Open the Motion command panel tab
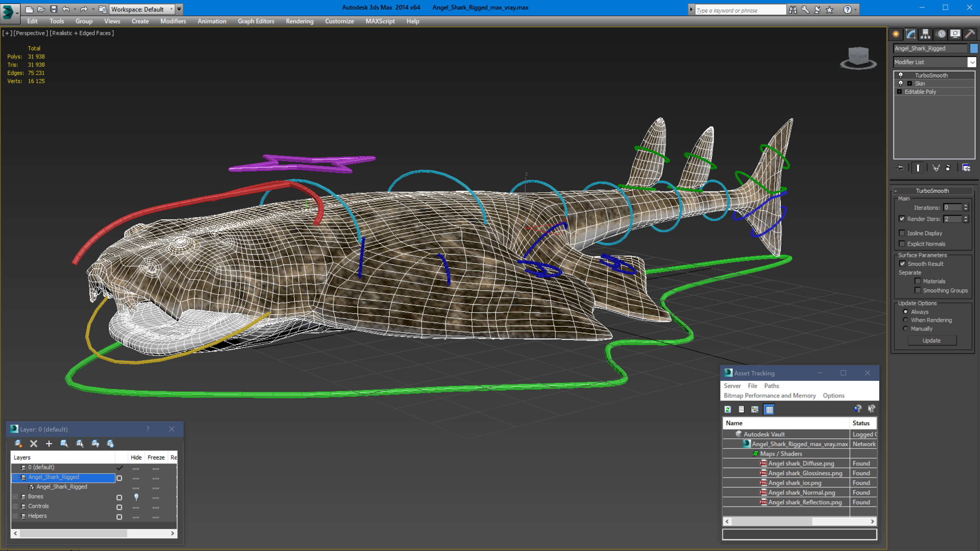Image resolution: width=980 pixels, height=551 pixels. pos(941,34)
